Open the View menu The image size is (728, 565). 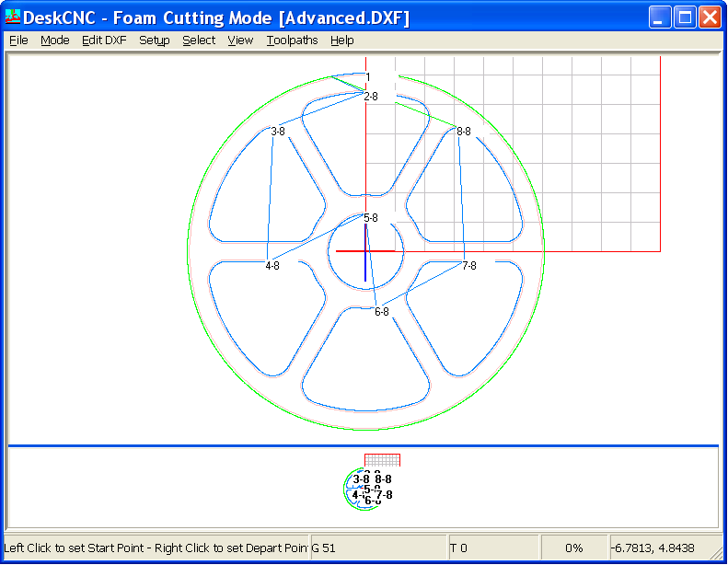coord(240,40)
